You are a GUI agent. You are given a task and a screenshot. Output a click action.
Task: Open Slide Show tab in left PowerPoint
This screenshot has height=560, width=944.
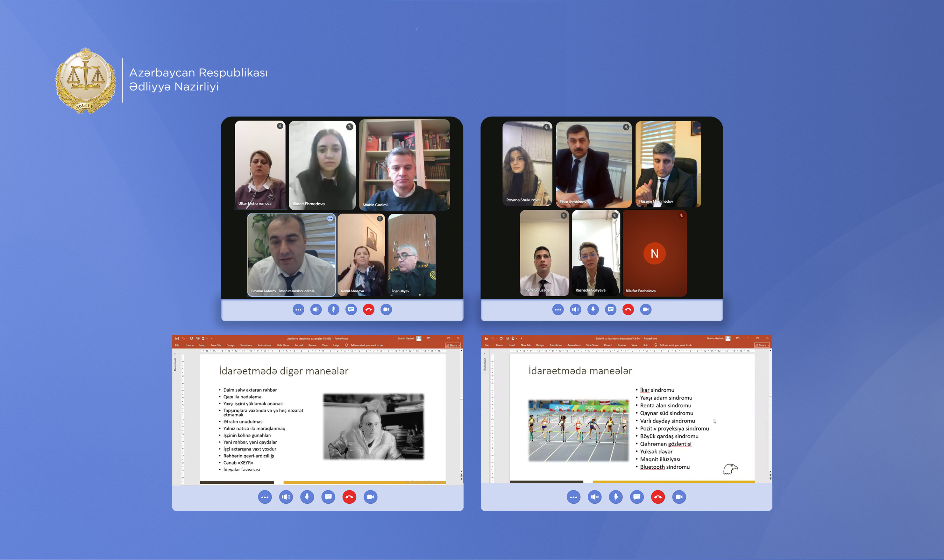282,345
